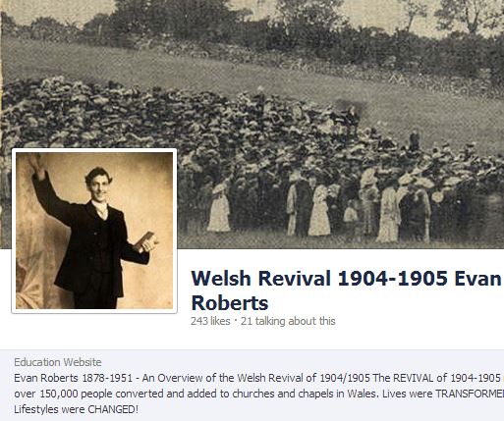
Task: View the 243 likes count
Action: tap(210, 321)
